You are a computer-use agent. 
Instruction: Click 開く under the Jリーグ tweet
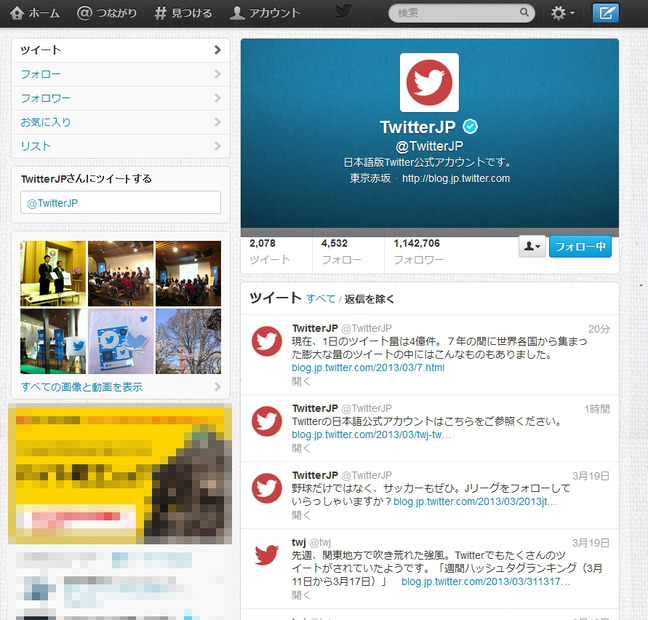click(300, 515)
